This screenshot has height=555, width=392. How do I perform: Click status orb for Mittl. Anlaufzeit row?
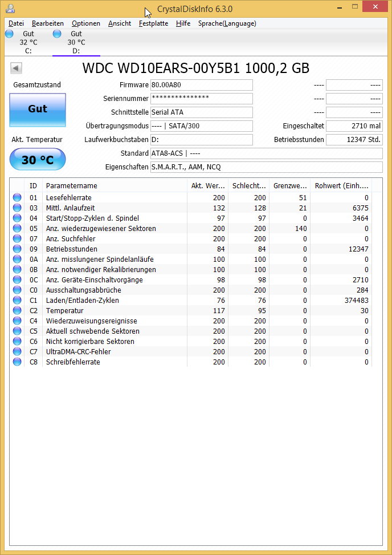pyautogui.click(x=17, y=208)
